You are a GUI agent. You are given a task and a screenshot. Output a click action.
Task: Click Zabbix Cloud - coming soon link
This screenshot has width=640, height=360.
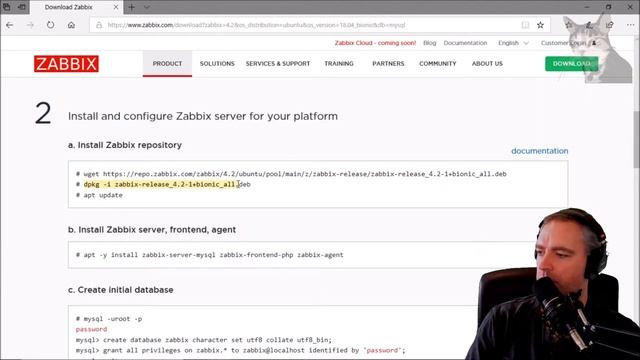375,43
